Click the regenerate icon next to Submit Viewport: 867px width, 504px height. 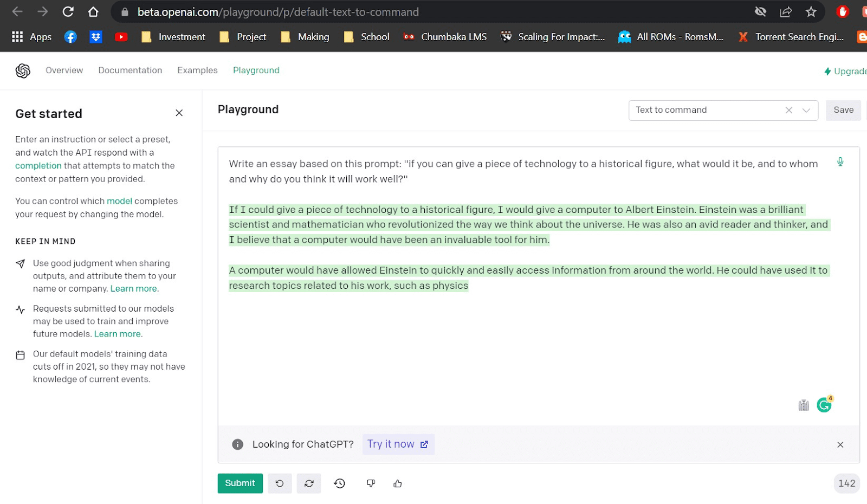pos(309,483)
